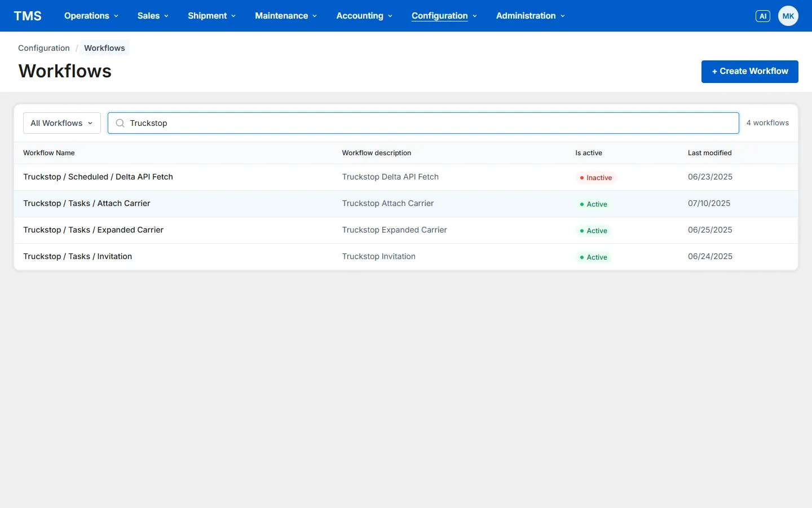Viewport: 812px width, 508px height.
Task: Click description 'Truckstop Attach Carrier'
Action: pos(388,203)
